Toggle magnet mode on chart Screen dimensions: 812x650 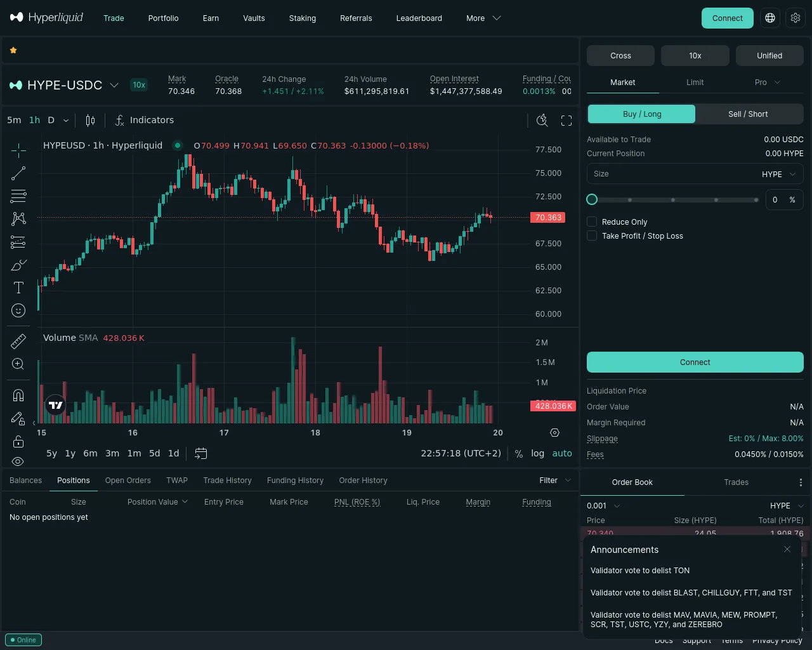[18, 395]
